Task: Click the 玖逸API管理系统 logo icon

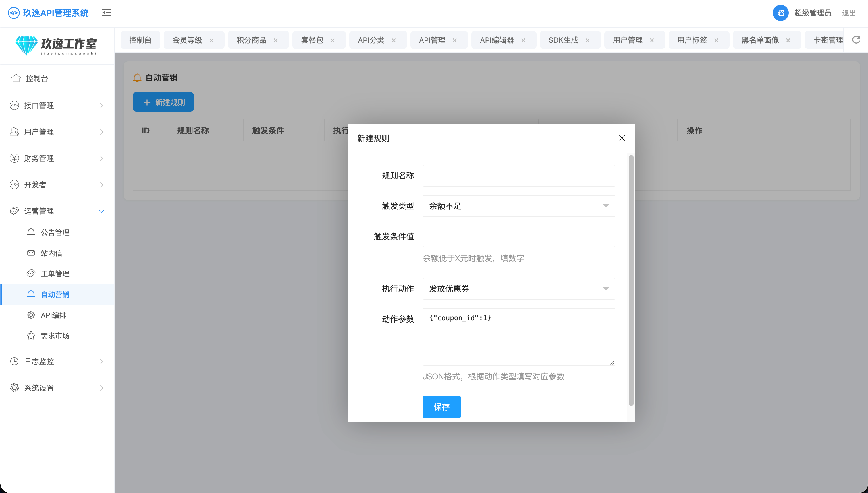Action: coord(13,13)
